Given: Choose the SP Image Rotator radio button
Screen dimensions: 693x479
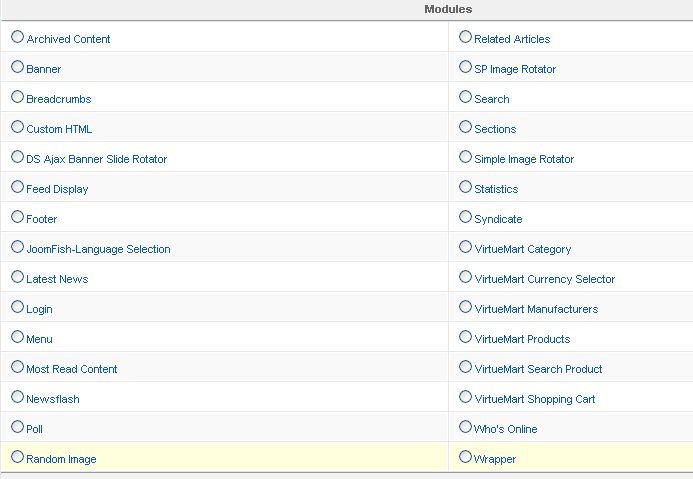Looking at the screenshot, I should [x=465, y=66].
